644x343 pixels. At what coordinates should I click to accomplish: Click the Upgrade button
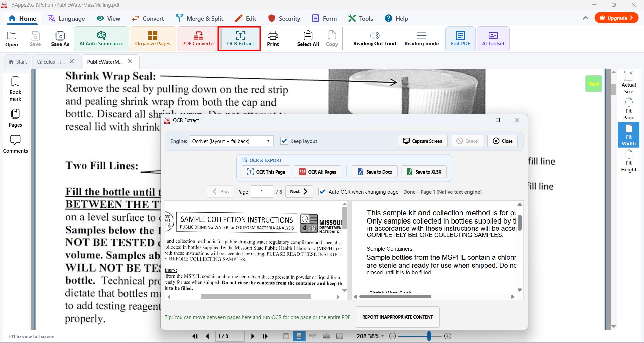coord(616,18)
